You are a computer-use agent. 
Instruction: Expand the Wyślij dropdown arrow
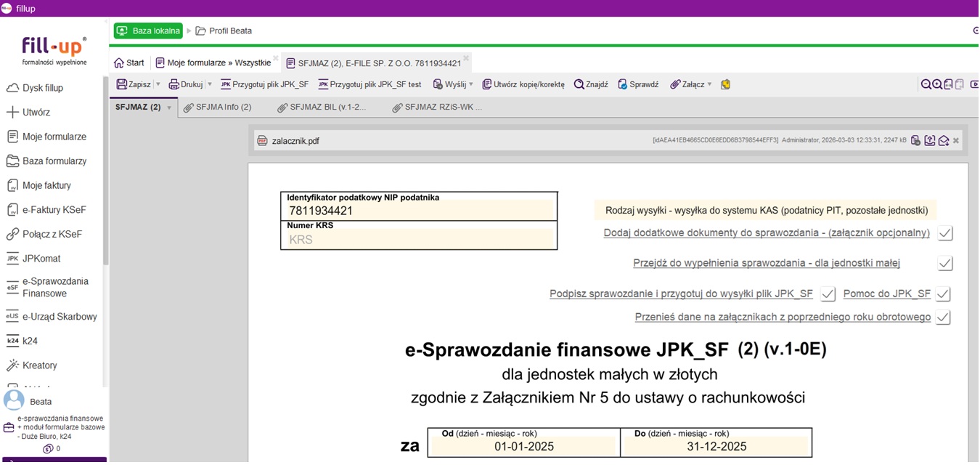471,84
